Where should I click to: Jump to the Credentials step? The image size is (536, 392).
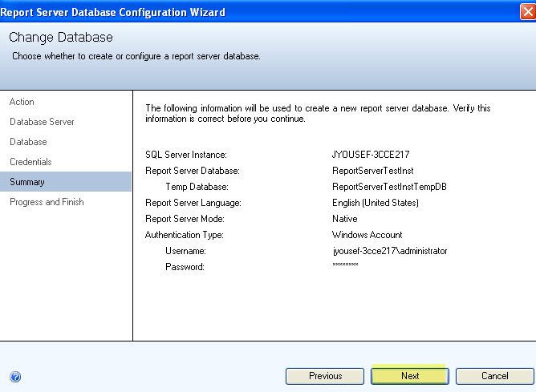pos(30,162)
